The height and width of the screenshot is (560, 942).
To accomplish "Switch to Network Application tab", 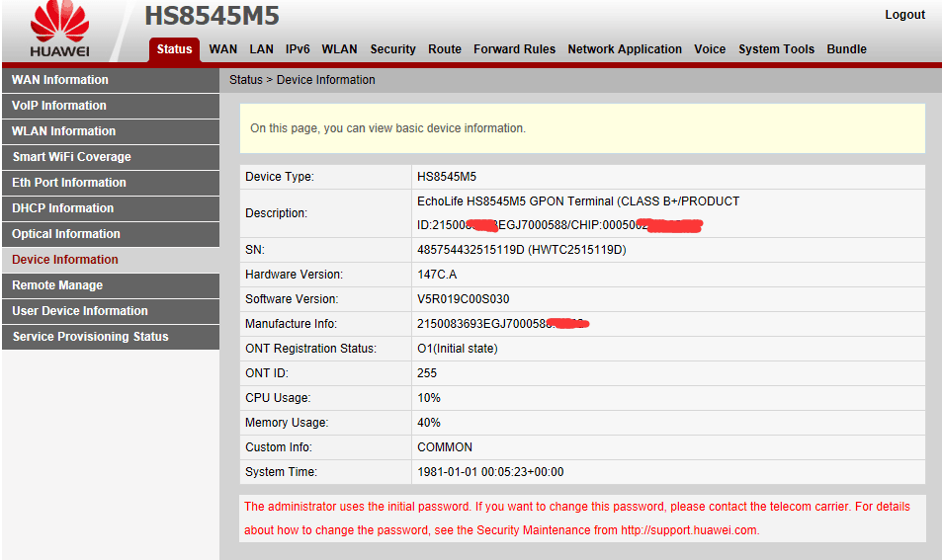I will click(625, 49).
